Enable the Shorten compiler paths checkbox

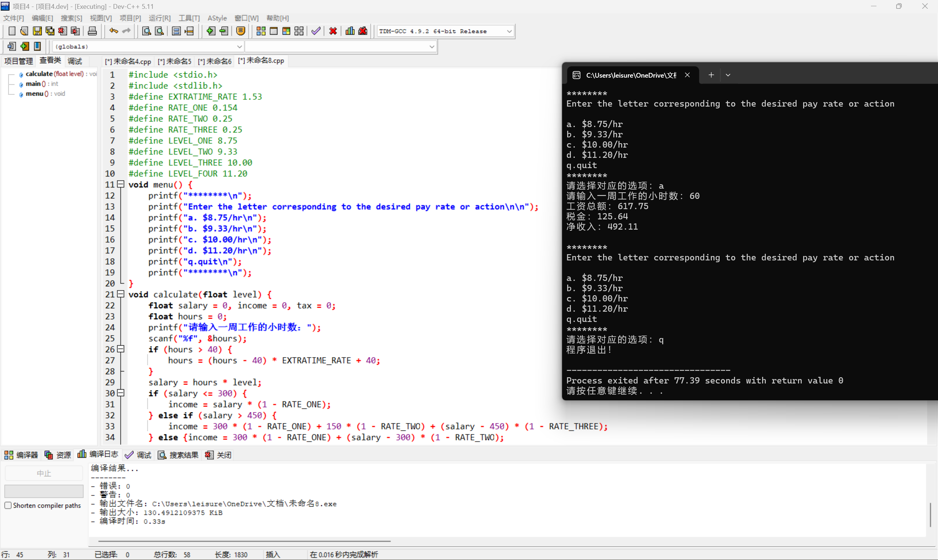[8, 505]
